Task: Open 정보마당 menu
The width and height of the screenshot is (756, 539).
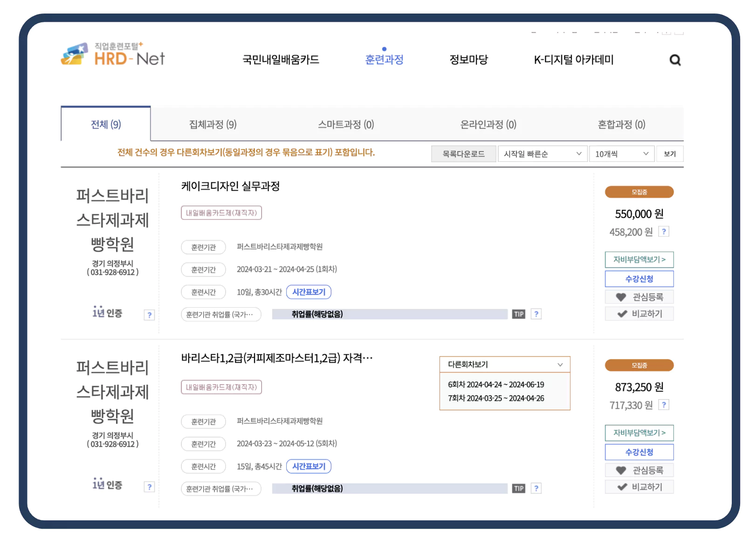Action: pyautogui.click(x=468, y=60)
